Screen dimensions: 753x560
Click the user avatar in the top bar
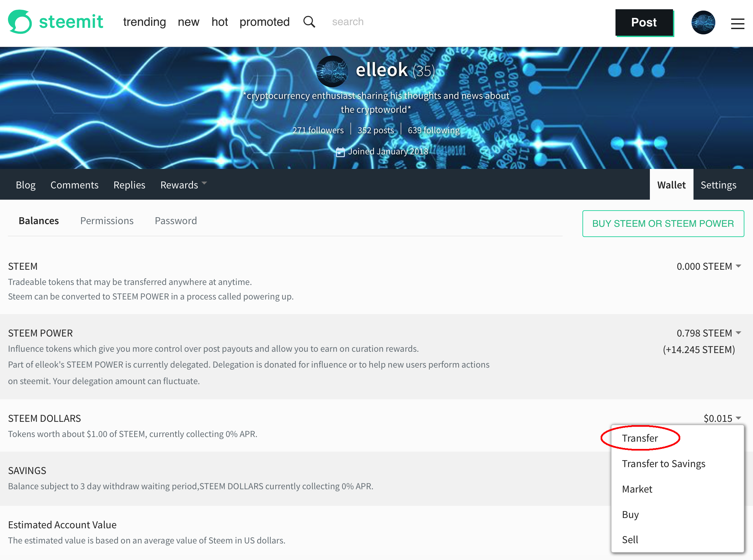(703, 22)
